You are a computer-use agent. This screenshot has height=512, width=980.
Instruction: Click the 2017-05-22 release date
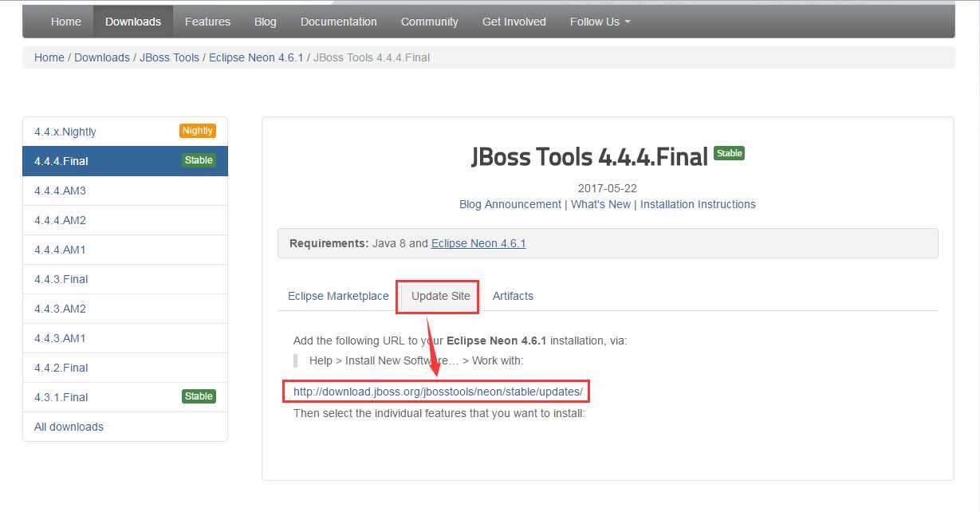pos(608,188)
